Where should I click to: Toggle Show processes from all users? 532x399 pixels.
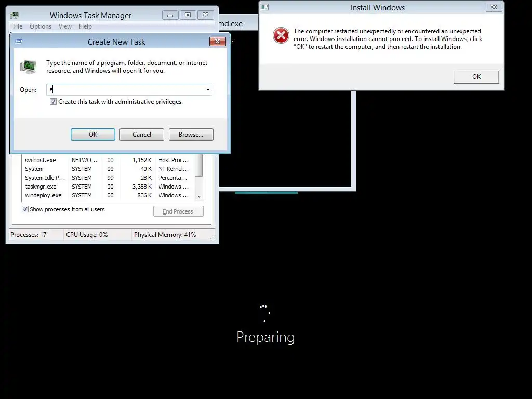pos(25,209)
